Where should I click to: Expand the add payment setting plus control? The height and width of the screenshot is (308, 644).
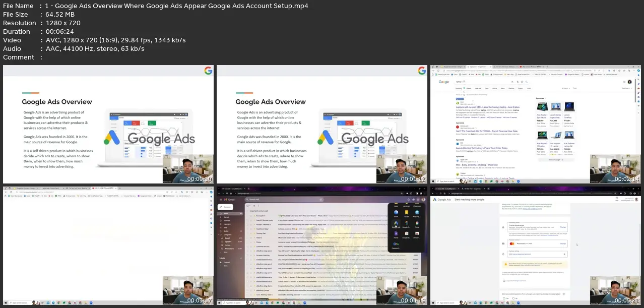click(x=564, y=254)
